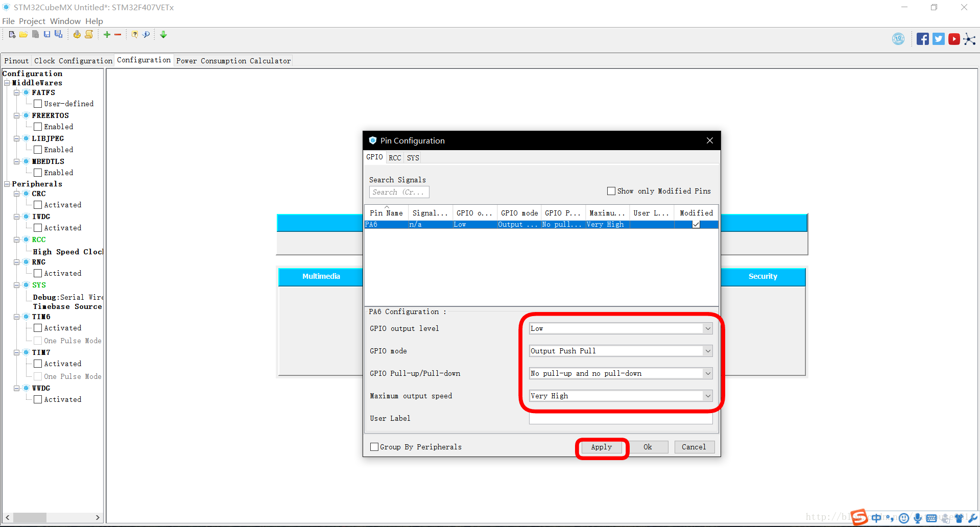980x527 pixels.
Task: Select the SYS tab in Pin Configuration
Action: 413,158
